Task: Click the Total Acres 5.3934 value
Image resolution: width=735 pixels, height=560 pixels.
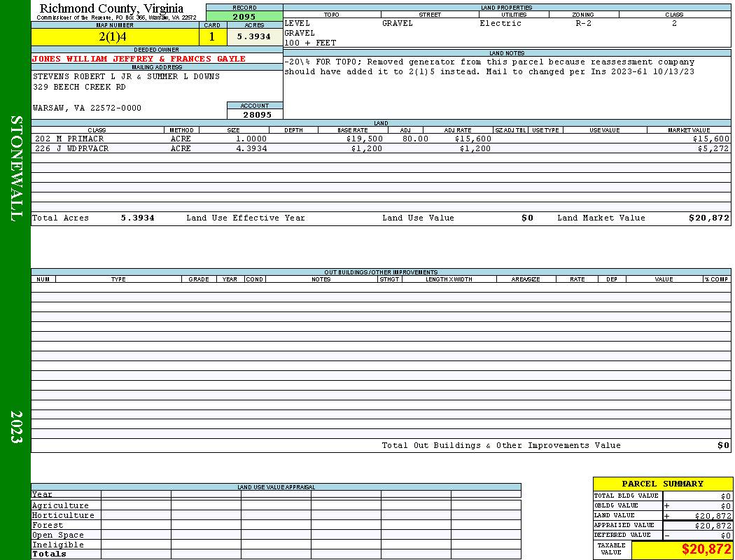Action: pyautogui.click(x=137, y=218)
